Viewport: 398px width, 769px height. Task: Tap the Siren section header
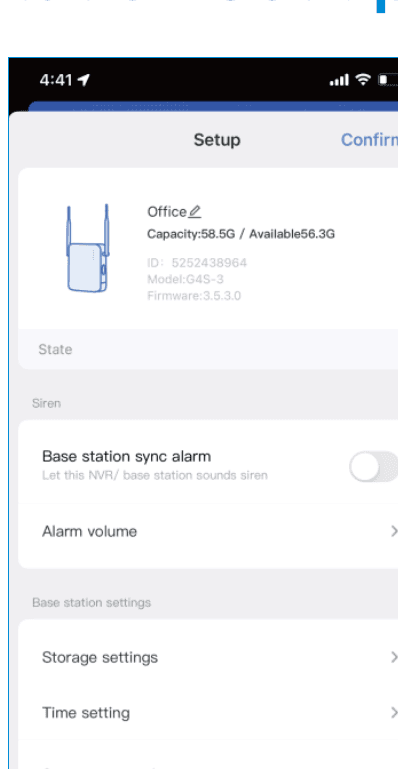(x=47, y=403)
